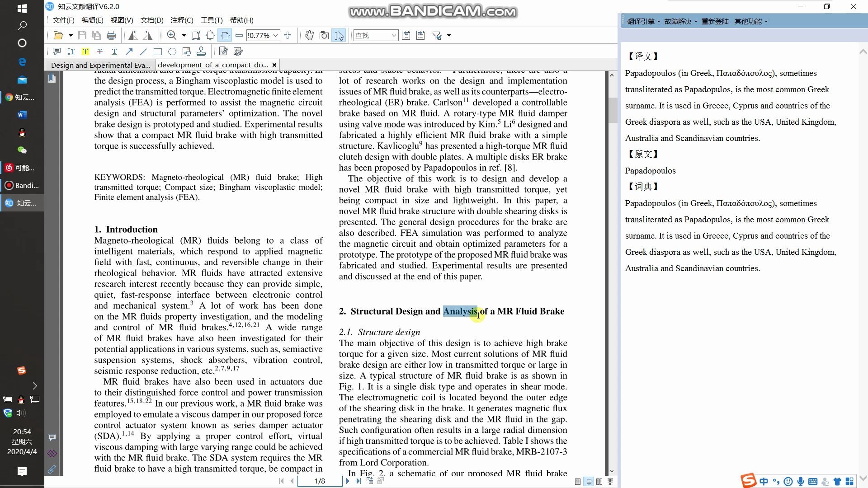Print the current PDF document
The width and height of the screenshot is (868, 488).
(x=111, y=35)
